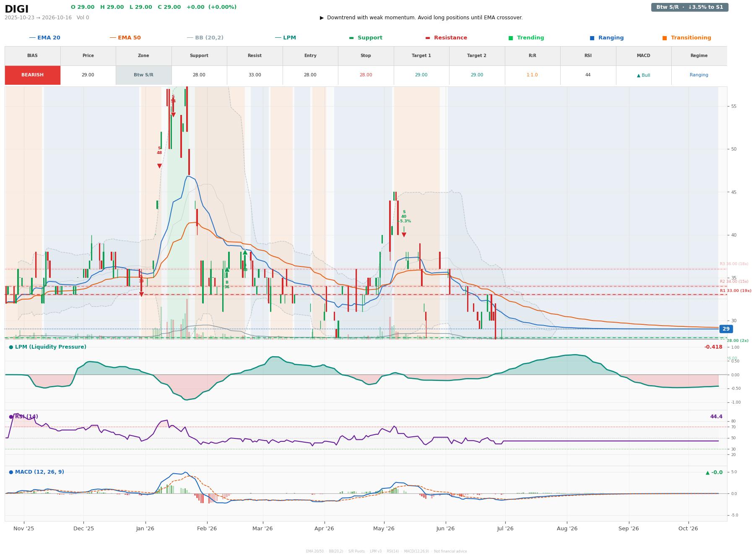
Task: Click the red BEARISH bias cell
Action: 33,75
